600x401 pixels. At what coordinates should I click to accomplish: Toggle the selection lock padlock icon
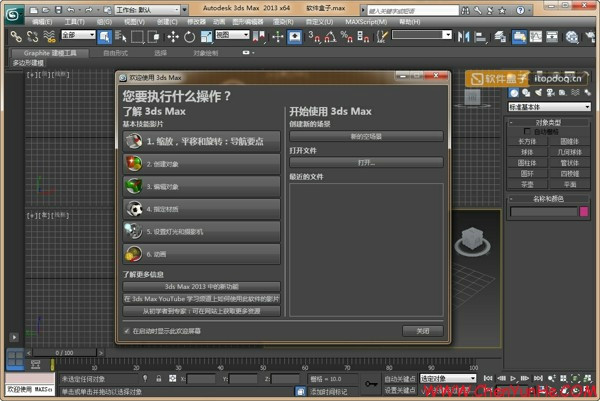[158, 378]
